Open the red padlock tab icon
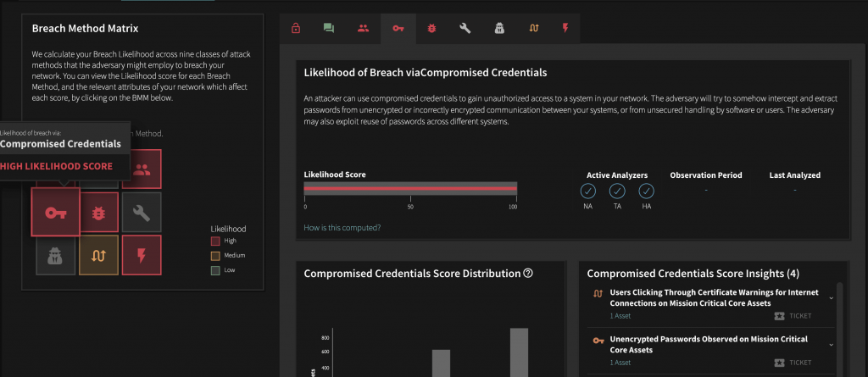This screenshot has width=868, height=377. (296, 28)
